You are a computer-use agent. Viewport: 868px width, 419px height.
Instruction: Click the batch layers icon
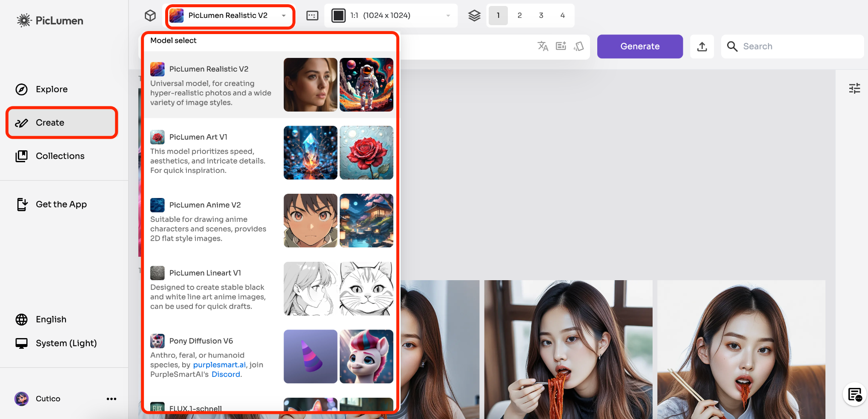(474, 16)
